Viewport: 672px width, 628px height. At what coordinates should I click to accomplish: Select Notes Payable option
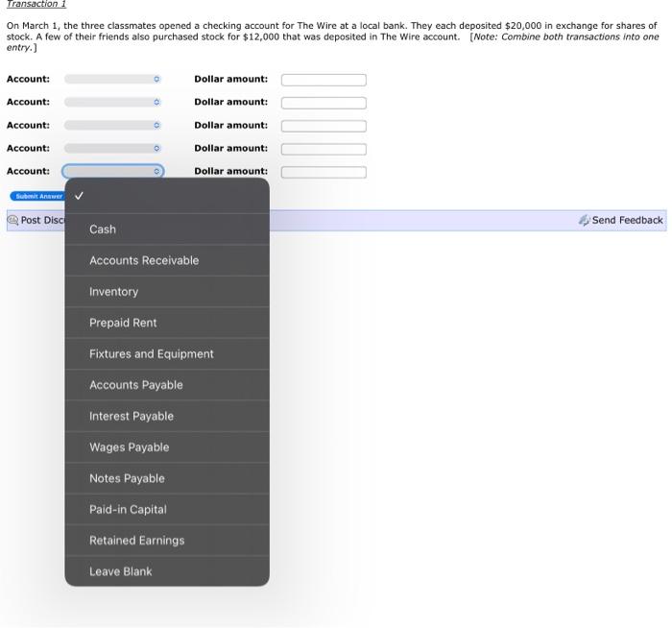167,478
